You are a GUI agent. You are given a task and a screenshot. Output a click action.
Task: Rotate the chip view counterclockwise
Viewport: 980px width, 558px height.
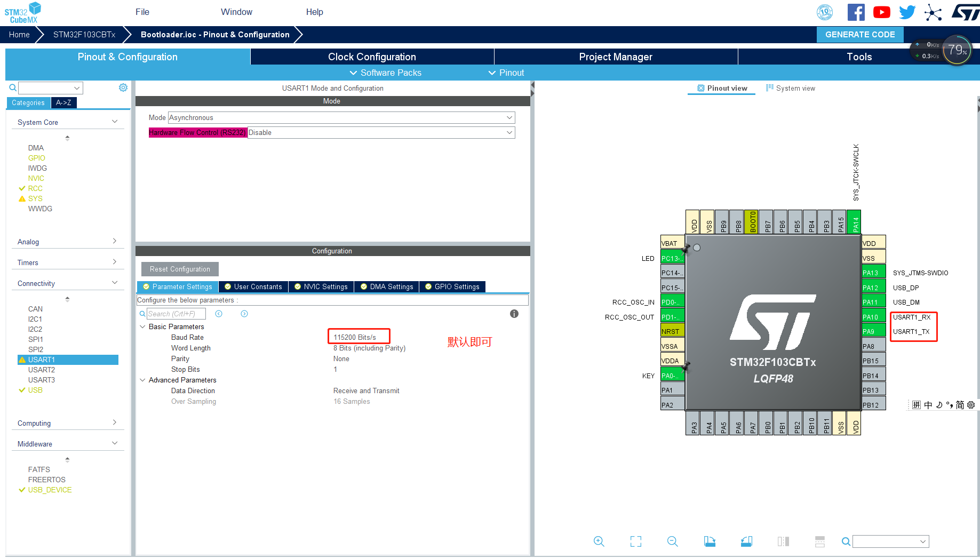click(746, 541)
